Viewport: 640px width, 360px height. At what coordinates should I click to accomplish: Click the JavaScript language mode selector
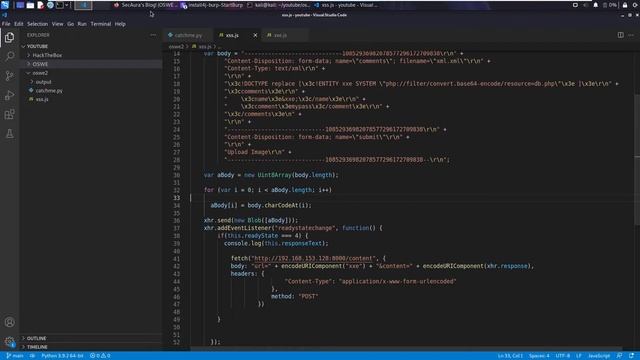[599, 356]
